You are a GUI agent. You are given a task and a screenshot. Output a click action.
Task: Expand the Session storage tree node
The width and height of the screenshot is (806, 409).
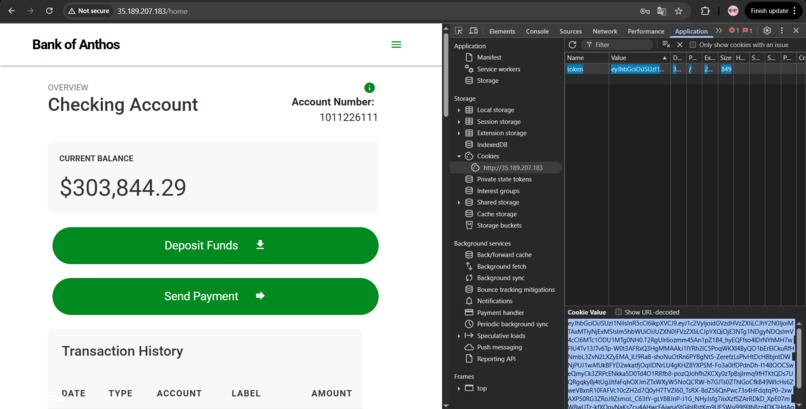coord(459,122)
